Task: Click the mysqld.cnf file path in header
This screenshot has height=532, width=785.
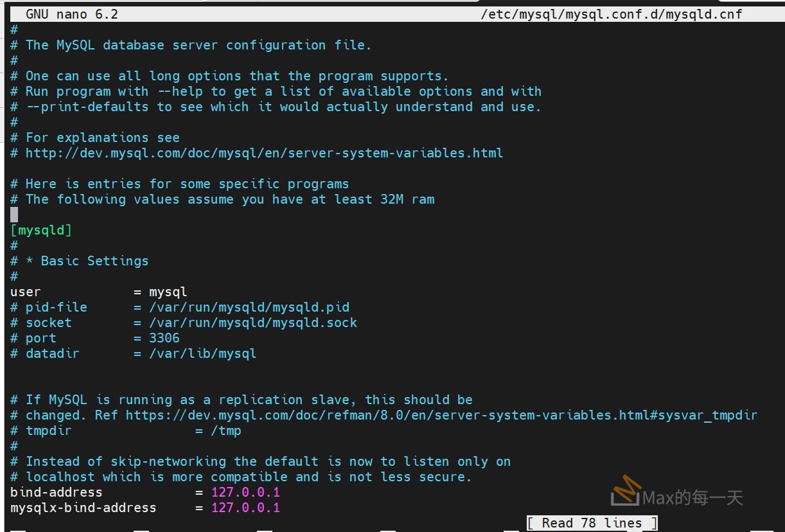Action: 611,14
